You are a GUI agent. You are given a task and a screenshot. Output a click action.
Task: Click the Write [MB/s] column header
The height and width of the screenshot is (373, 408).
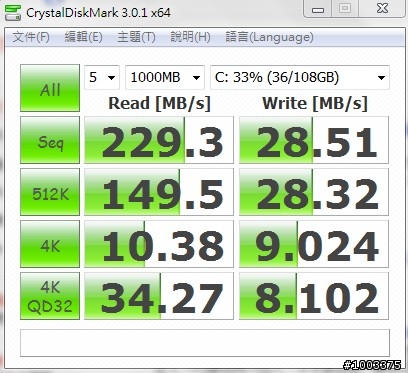tap(315, 103)
